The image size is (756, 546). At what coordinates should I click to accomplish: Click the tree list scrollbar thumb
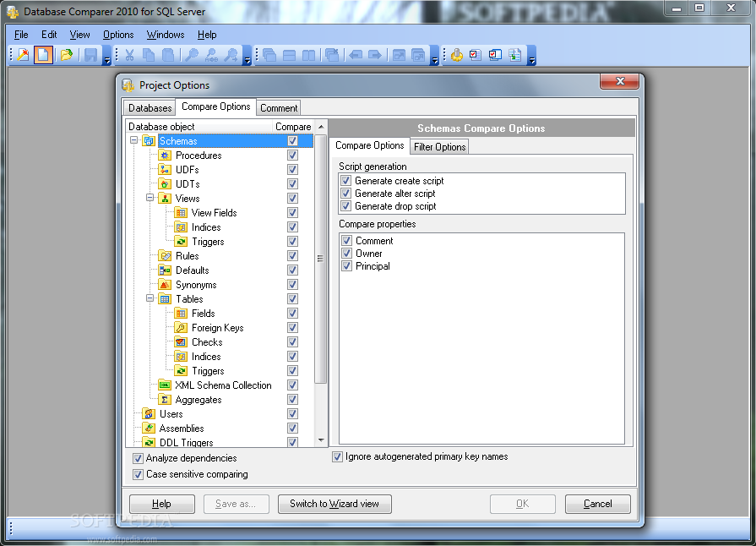click(x=321, y=259)
